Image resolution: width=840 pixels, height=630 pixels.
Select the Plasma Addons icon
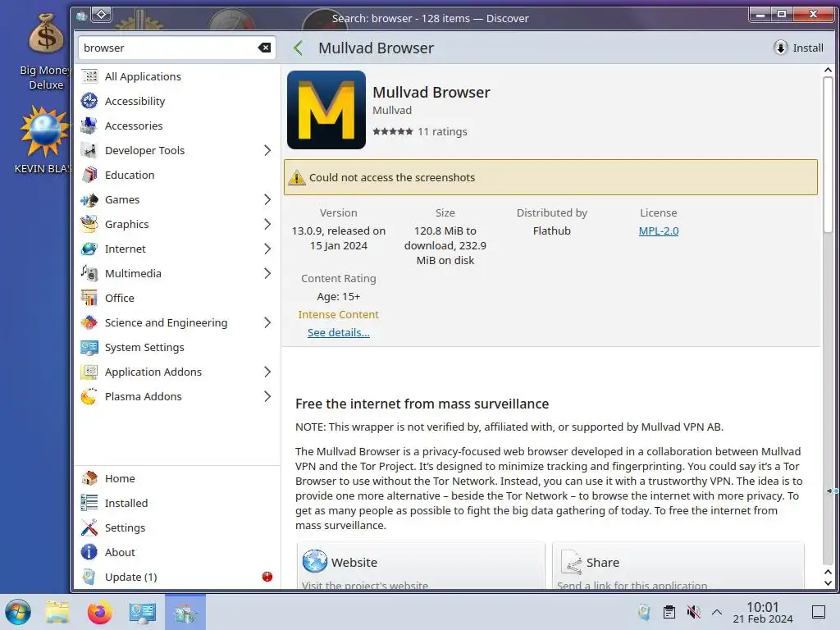89,397
